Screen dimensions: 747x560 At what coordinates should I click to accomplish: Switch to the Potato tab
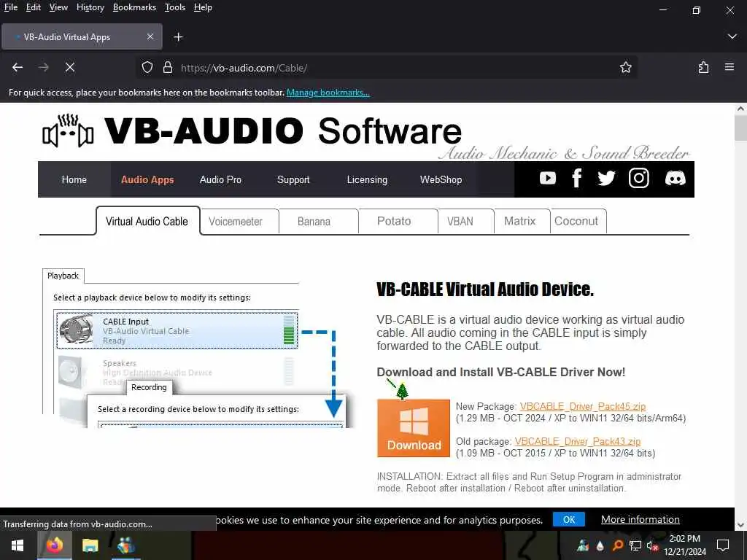point(394,222)
